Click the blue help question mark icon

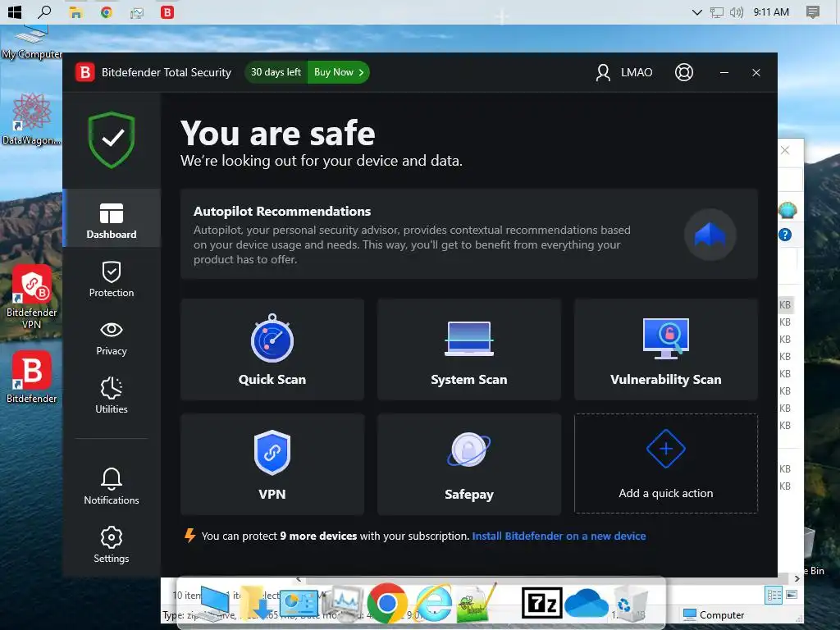tap(785, 235)
